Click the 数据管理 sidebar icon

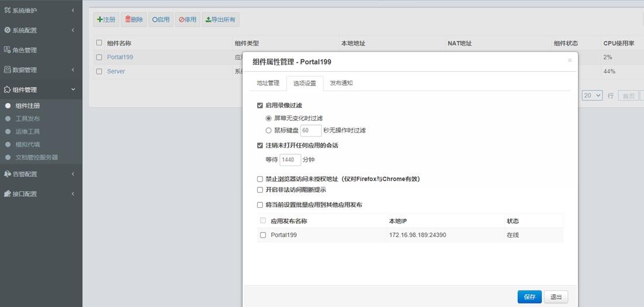[8, 69]
